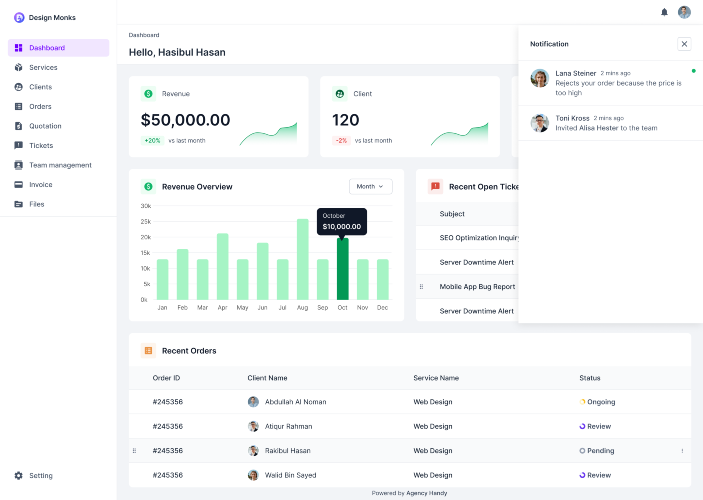Click the Invoice card icon
Image resolution: width=703 pixels, height=500 pixels.
pos(18,184)
